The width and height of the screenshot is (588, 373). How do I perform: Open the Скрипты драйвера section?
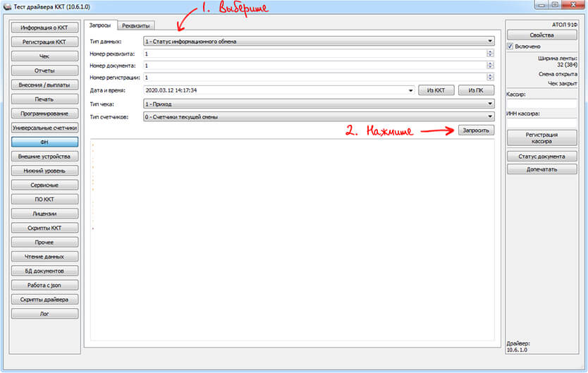coord(44,299)
